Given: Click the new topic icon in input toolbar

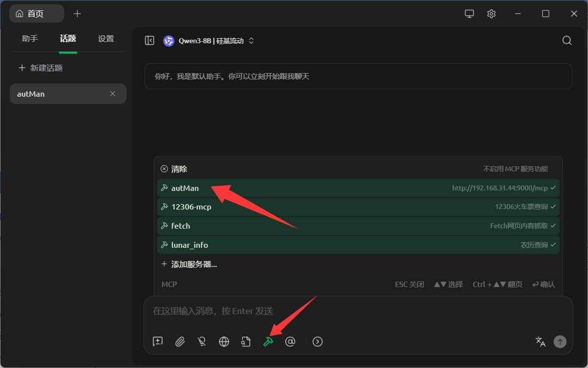Looking at the screenshot, I should tap(158, 342).
